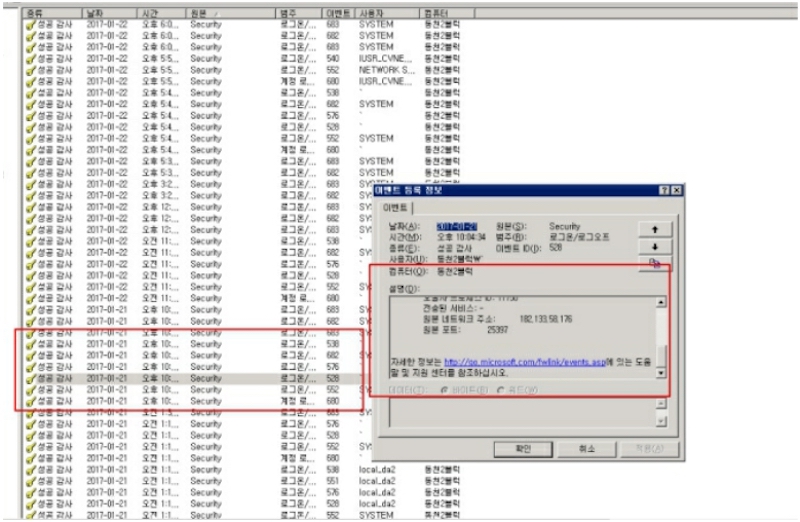
Task: Click description box scrollbar up arrow
Action: 660,302
